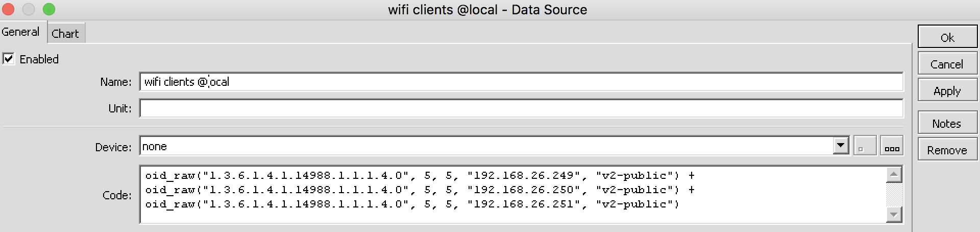Click the Code scrollbar track

pos(894,194)
